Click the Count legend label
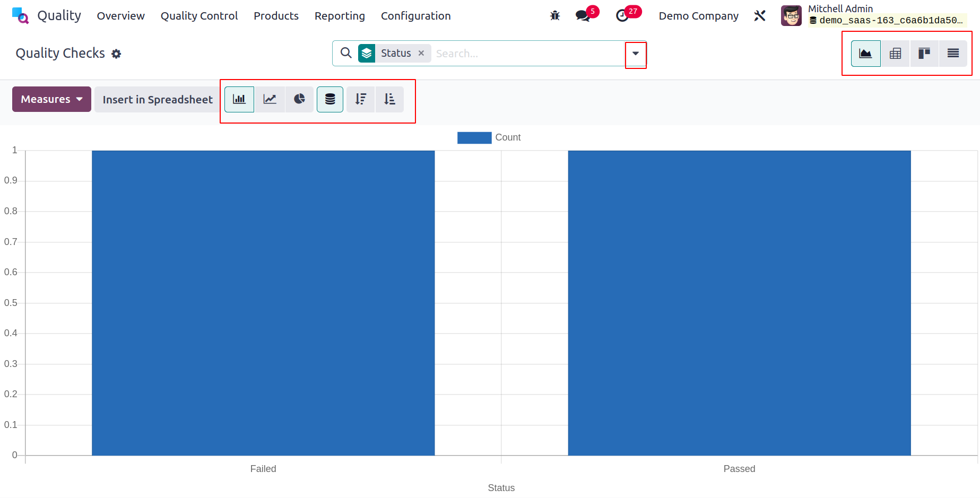Screen dimensions: 980x498 [x=508, y=137]
